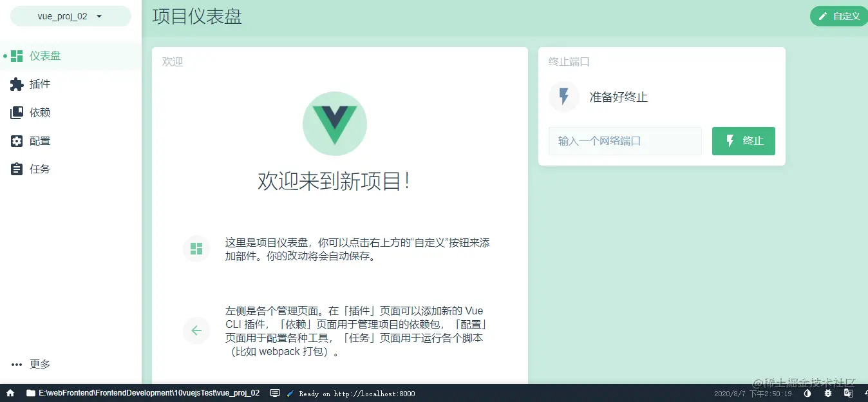Click the home icon in status bar
The image size is (868, 402).
coord(10,393)
